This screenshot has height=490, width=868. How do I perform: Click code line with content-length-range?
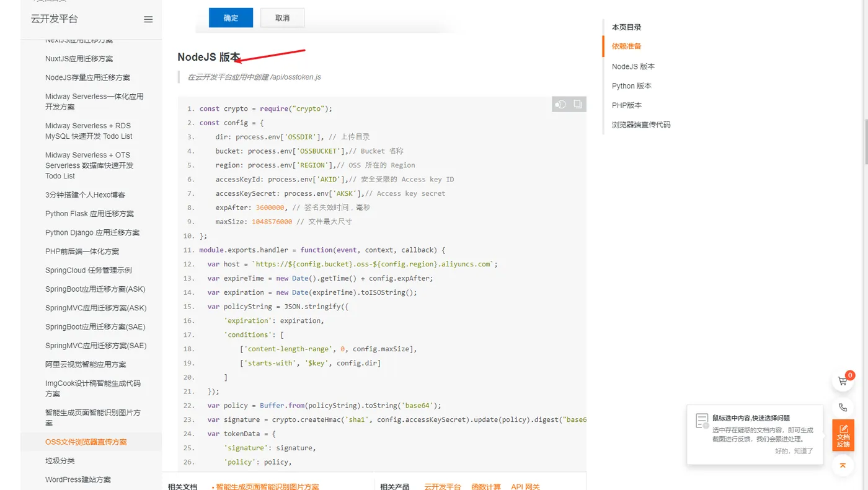click(329, 349)
